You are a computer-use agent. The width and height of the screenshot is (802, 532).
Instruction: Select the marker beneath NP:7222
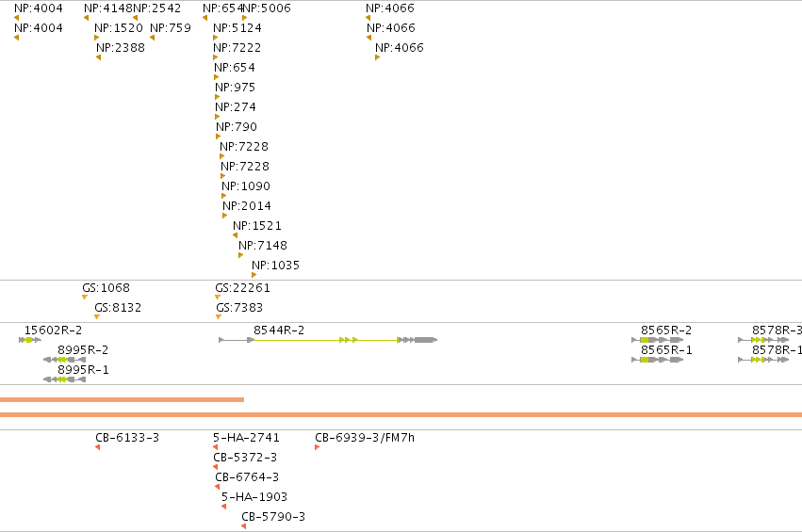[215, 57]
